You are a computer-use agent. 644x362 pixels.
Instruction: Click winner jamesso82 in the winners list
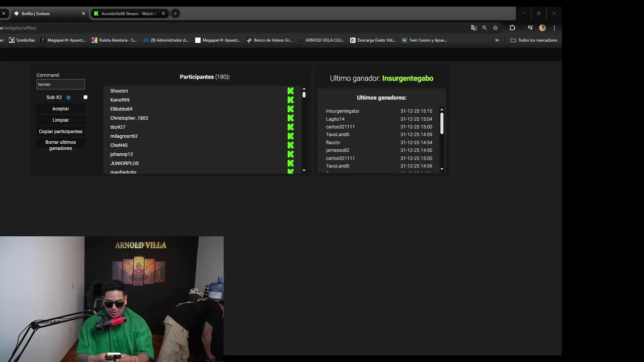[x=338, y=150]
